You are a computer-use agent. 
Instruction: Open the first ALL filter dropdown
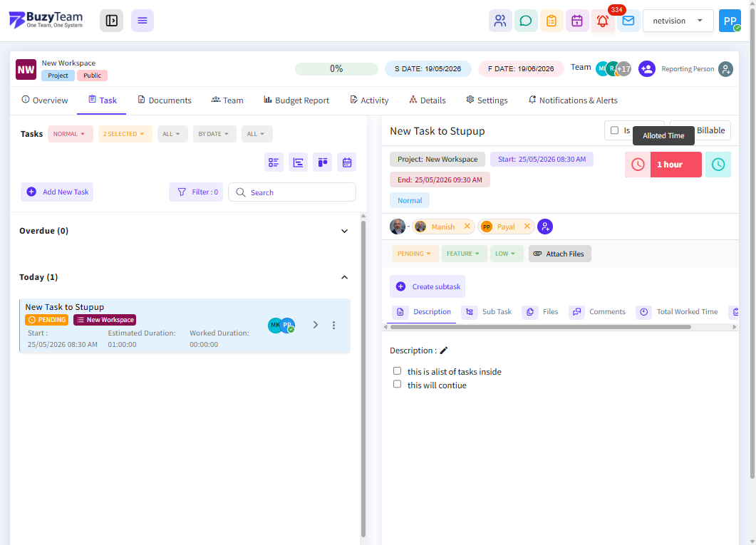(172, 134)
